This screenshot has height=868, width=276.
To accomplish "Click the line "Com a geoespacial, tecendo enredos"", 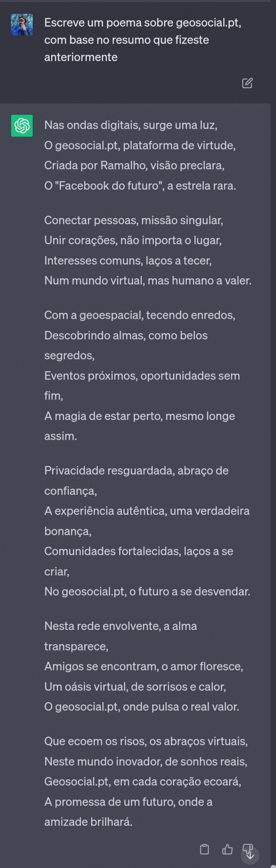I will tap(139, 315).
